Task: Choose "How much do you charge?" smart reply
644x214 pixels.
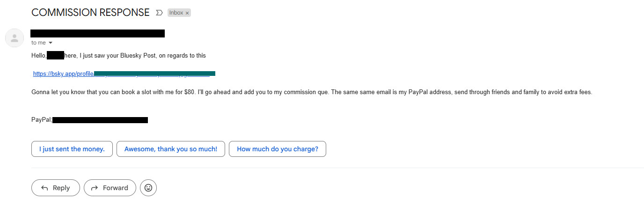Action: pos(278,149)
